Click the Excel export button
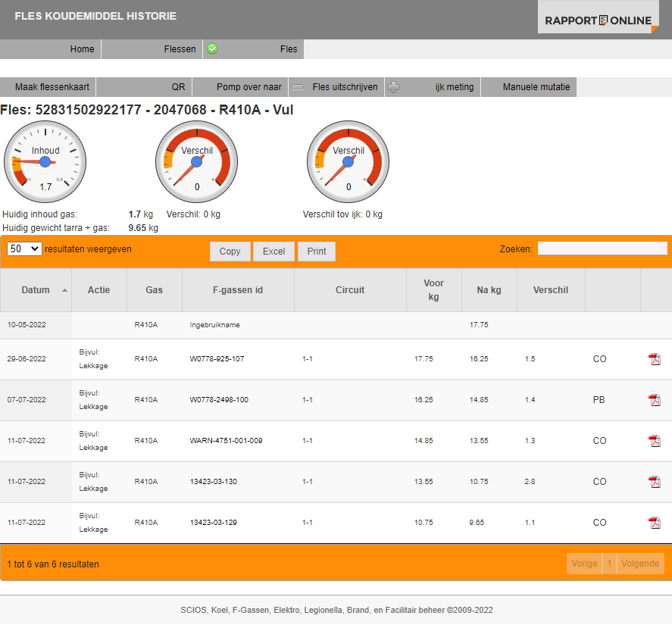672x625 pixels. (273, 252)
